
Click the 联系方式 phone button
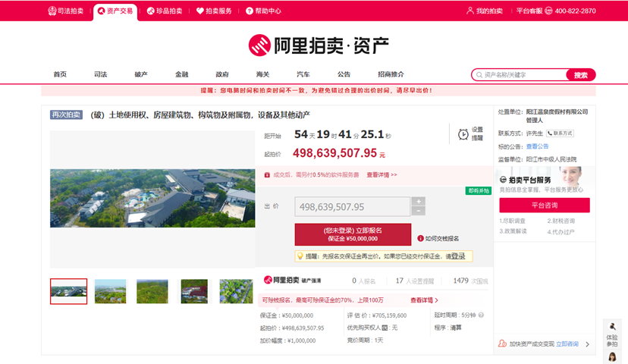560,133
